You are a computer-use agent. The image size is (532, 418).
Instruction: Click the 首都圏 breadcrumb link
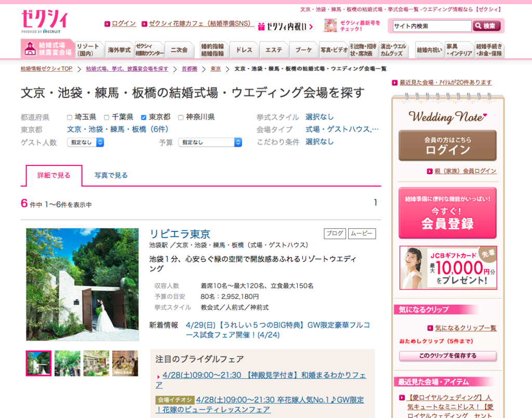pos(189,69)
